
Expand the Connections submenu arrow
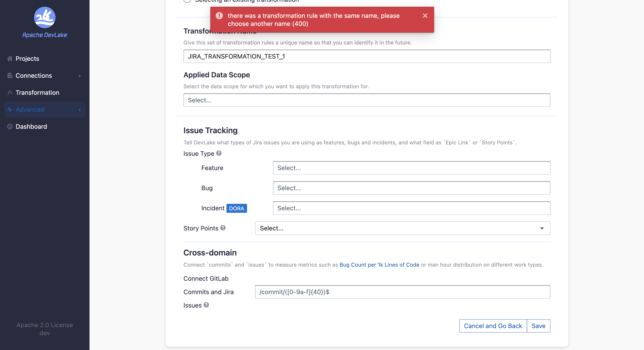pos(80,76)
